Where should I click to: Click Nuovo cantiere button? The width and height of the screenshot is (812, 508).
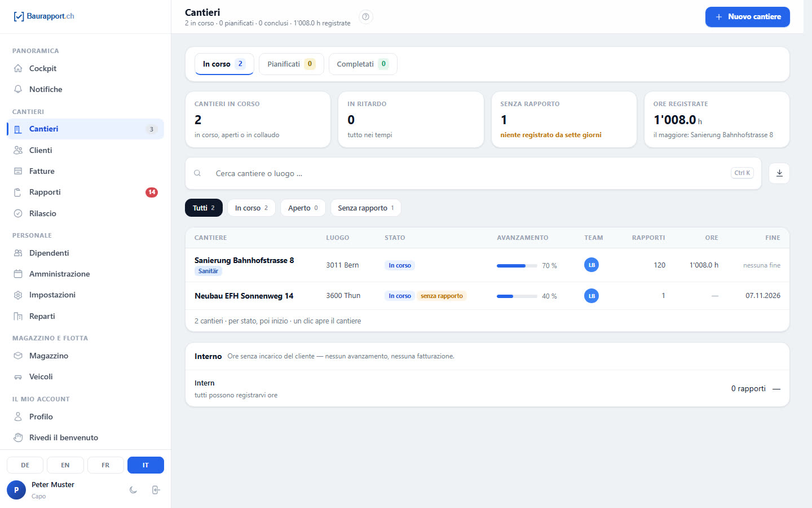click(x=748, y=17)
